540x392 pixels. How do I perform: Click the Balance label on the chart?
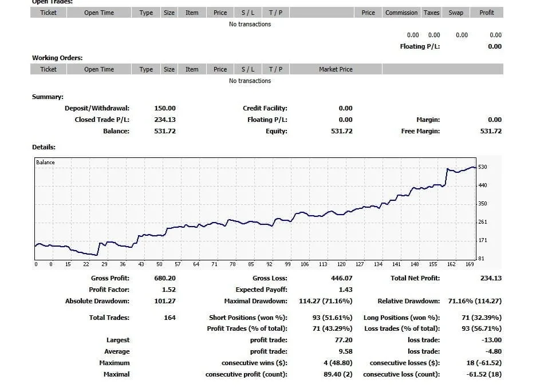(x=46, y=162)
